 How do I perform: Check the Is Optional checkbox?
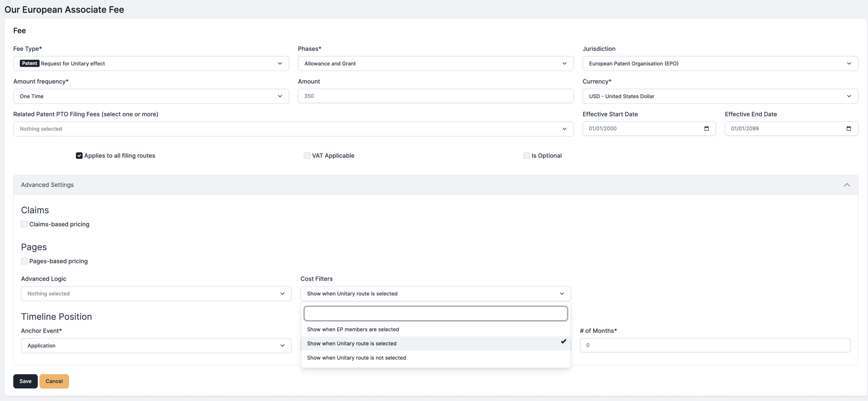click(527, 156)
